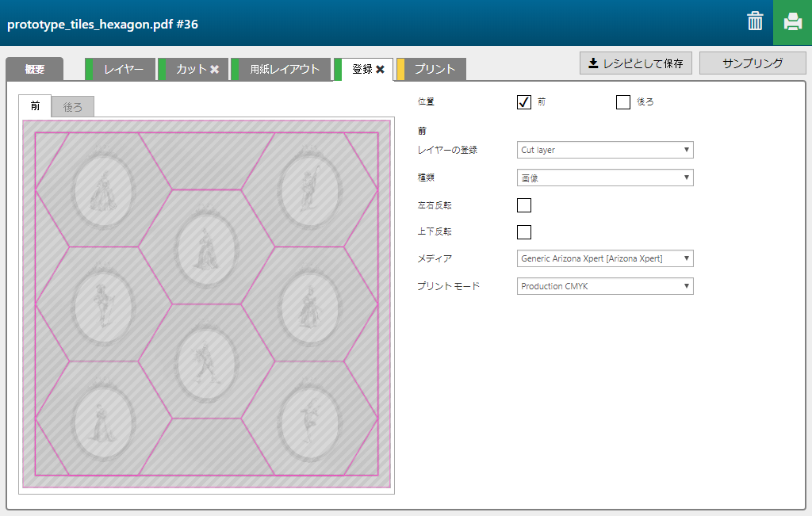Screen dimensions: 812x516
Task: Switch to the レイヤー tab
Action: tap(121, 69)
